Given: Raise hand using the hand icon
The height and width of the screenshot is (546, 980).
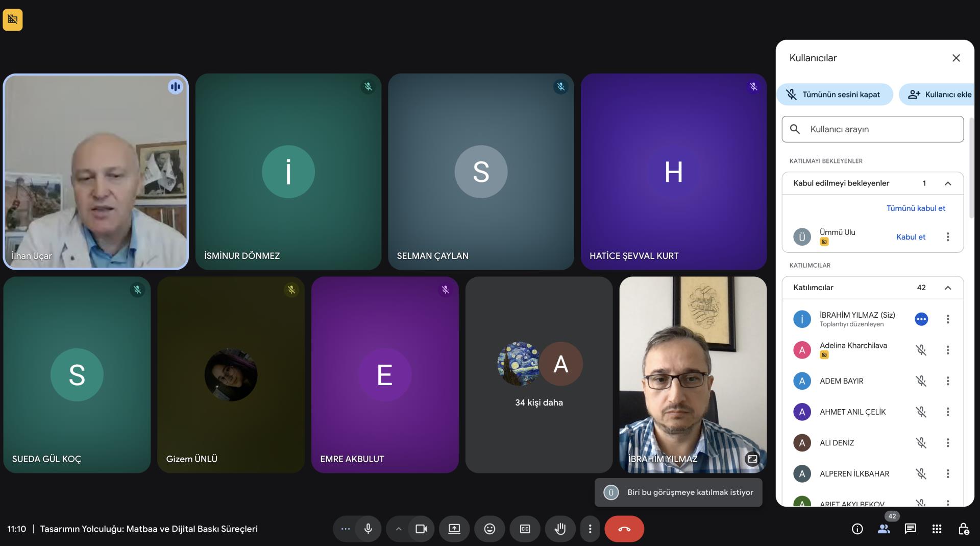Looking at the screenshot, I should pyautogui.click(x=560, y=529).
